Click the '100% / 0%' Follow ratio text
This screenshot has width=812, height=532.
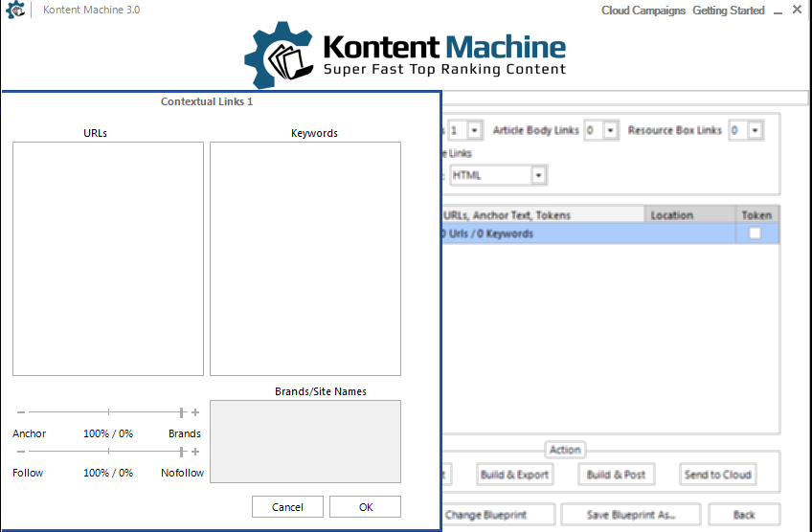pos(108,473)
